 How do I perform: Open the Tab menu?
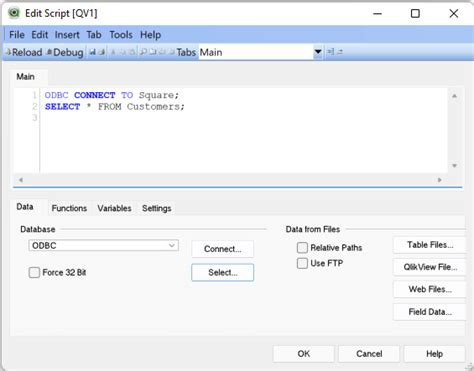tap(94, 35)
